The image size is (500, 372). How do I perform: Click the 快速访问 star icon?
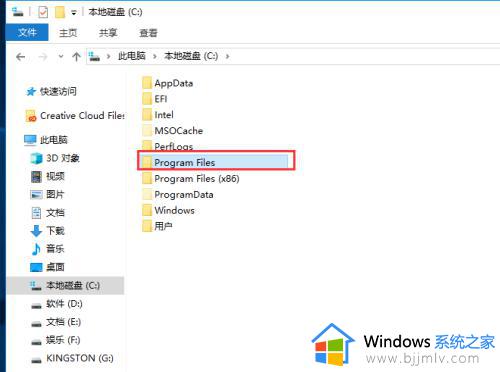click(x=31, y=92)
